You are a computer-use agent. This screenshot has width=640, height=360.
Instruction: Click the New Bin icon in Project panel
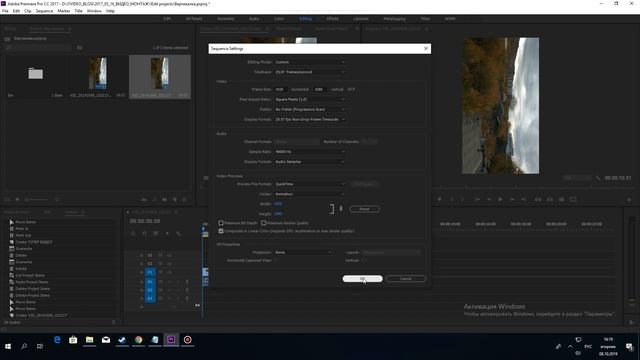164,200
